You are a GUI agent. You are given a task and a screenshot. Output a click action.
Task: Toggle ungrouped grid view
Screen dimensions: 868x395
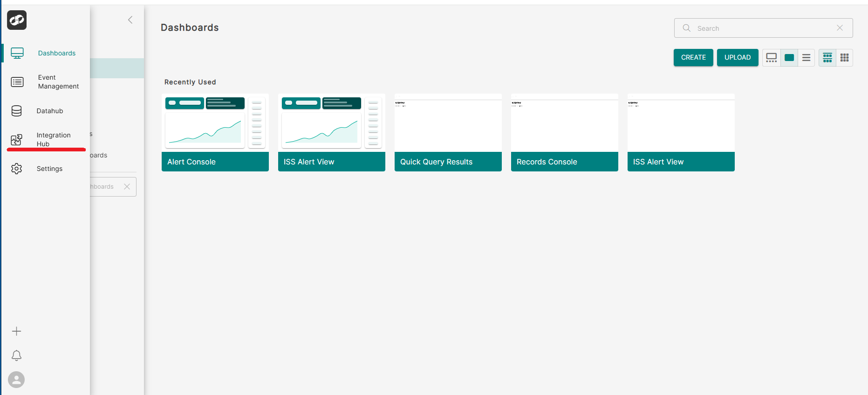click(x=844, y=58)
